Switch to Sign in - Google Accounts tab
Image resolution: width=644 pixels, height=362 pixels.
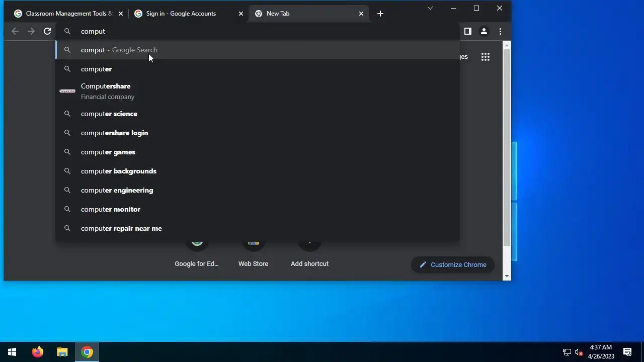point(189,14)
